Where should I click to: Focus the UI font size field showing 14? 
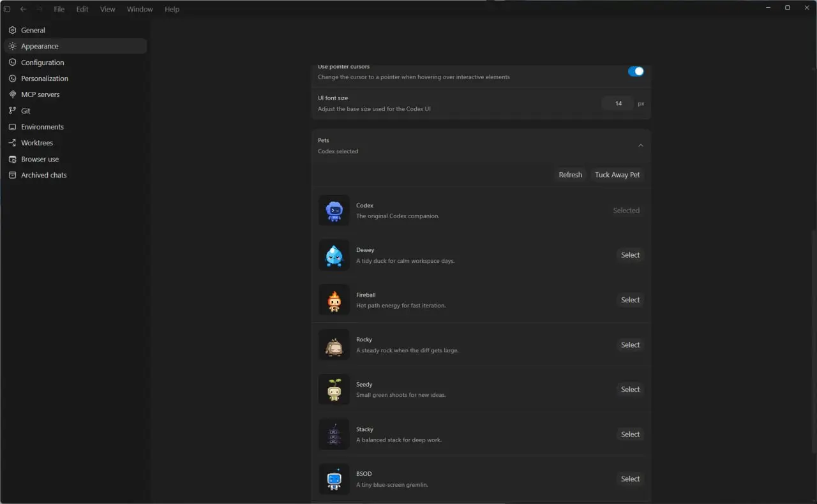click(x=618, y=103)
